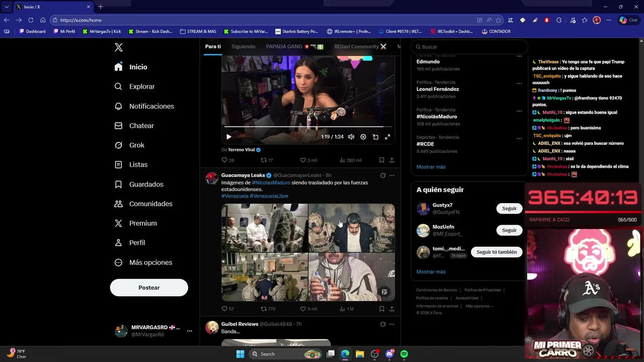Reload the browser page

coord(31,20)
